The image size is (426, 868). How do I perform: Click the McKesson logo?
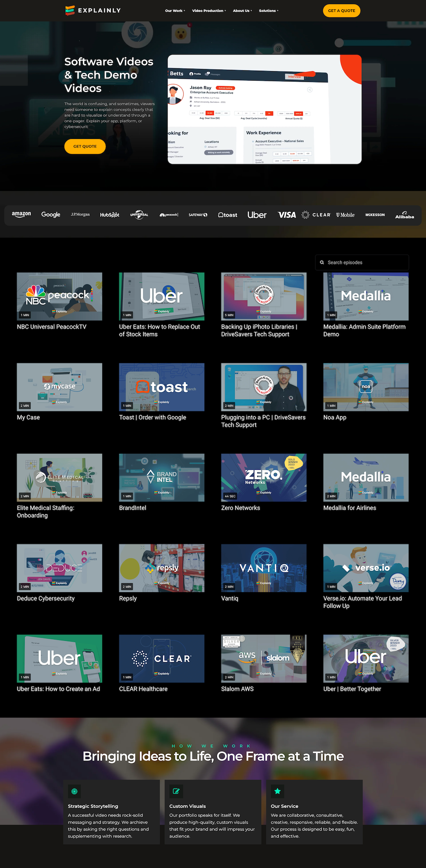pos(375,215)
